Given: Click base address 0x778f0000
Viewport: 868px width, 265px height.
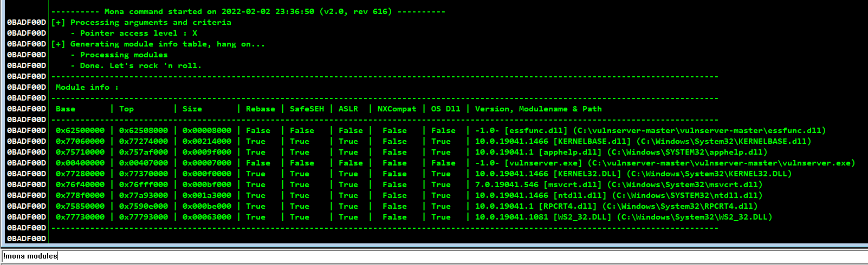Looking at the screenshot, I should (x=80, y=195).
